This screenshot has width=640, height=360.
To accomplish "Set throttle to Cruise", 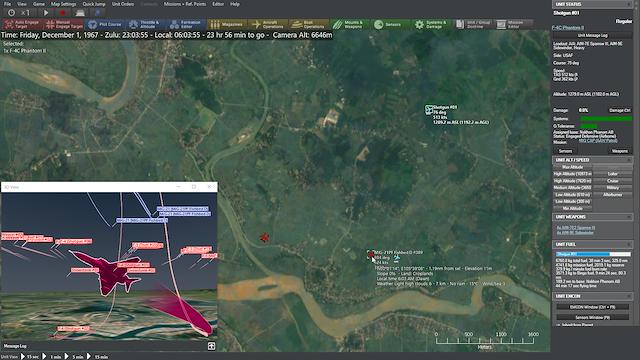I will coord(613,181).
